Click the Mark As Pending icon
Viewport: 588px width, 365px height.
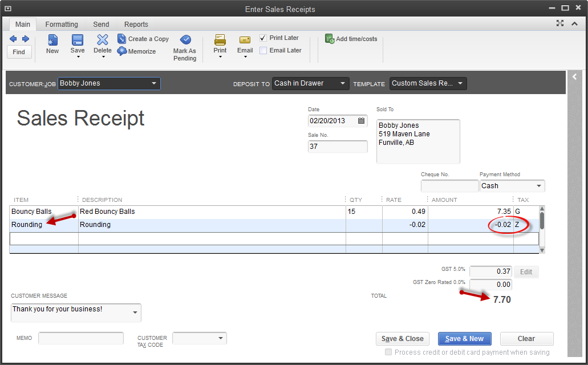coord(185,40)
